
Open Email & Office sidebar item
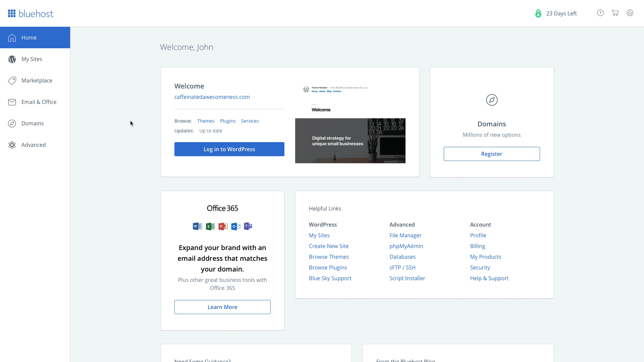tap(39, 102)
